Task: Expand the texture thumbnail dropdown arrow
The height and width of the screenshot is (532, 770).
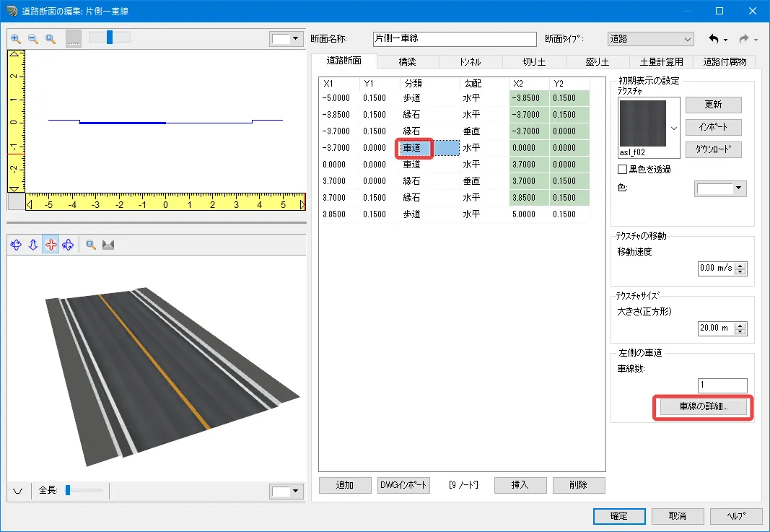Action: click(x=674, y=128)
